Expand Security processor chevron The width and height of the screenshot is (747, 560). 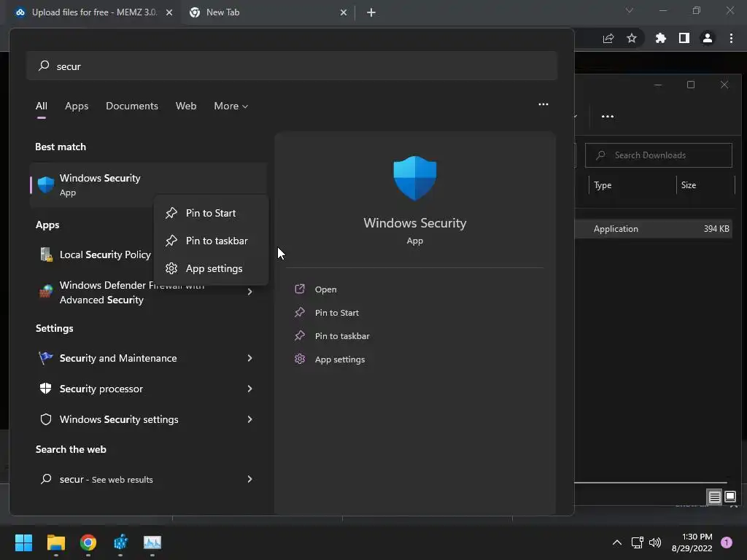point(249,389)
